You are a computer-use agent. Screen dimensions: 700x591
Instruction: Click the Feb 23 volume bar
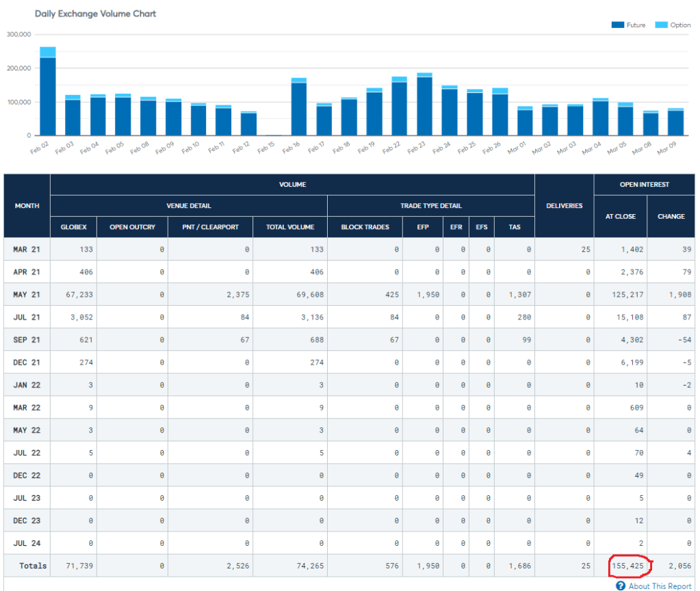pos(424,105)
